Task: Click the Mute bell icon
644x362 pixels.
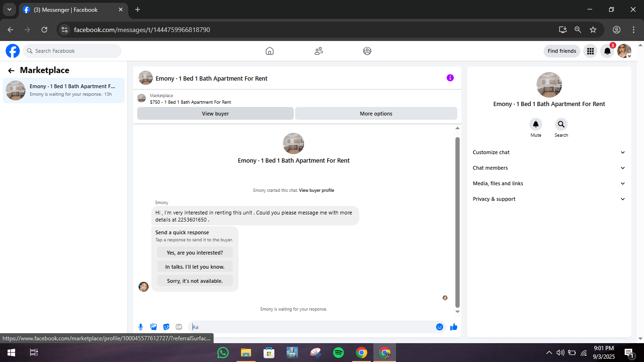Action: coord(536,124)
